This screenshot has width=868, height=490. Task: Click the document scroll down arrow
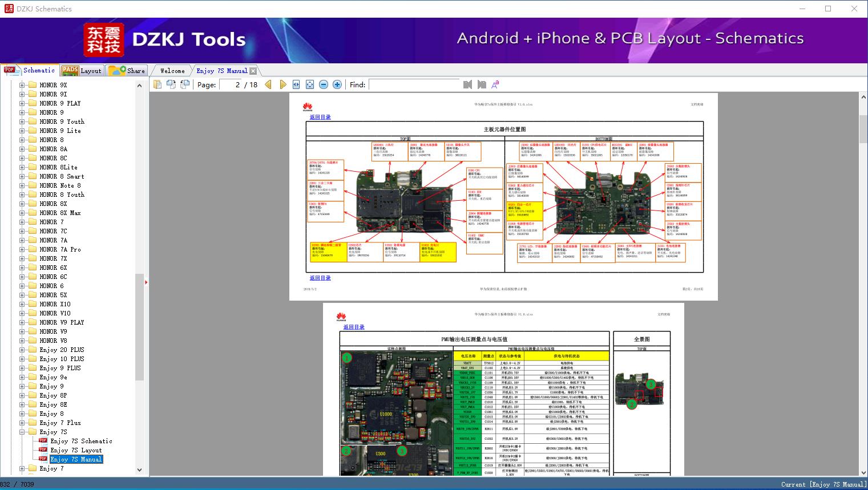[863, 472]
